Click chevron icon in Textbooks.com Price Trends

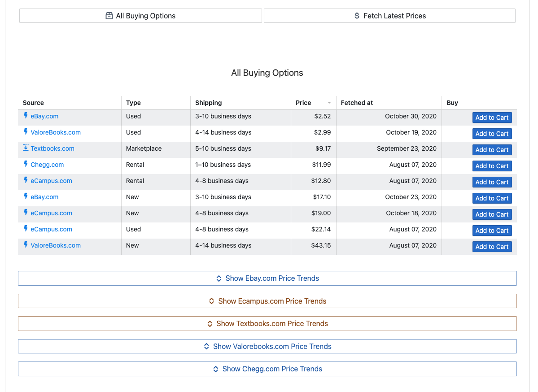click(210, 324)
